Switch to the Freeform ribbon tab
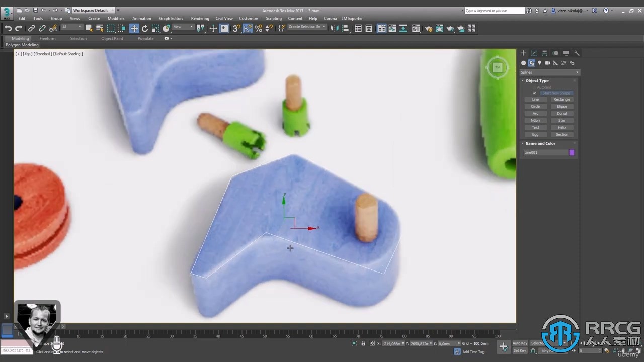644x362 pixels. click(x=48, y=38)
